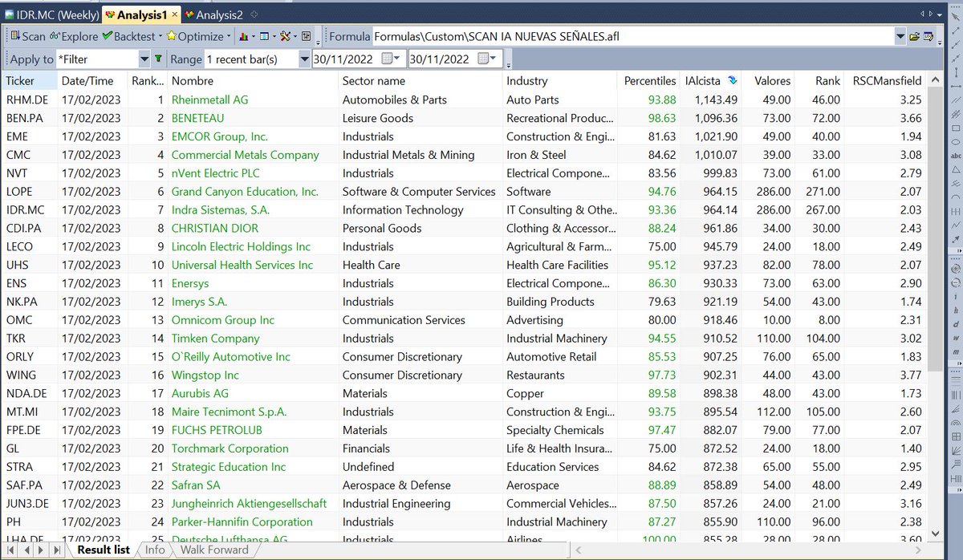
Task: Sort by the IAlcista column header
Action: click(711, 80)
